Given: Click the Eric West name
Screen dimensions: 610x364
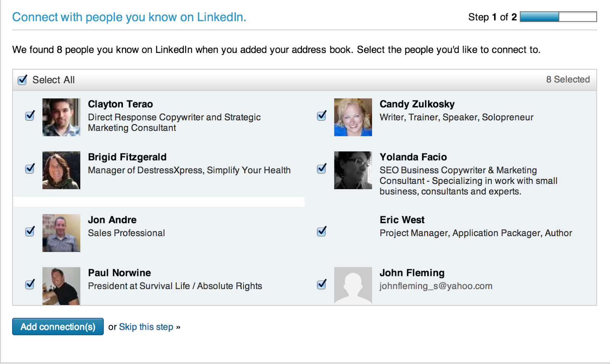Looking at the screenshot, I should 402,220.
